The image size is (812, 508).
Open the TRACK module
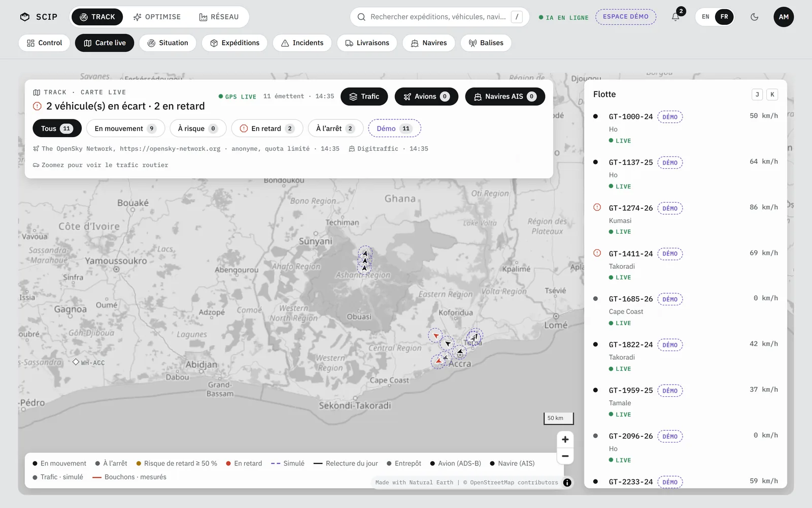(x=97, y=17)
